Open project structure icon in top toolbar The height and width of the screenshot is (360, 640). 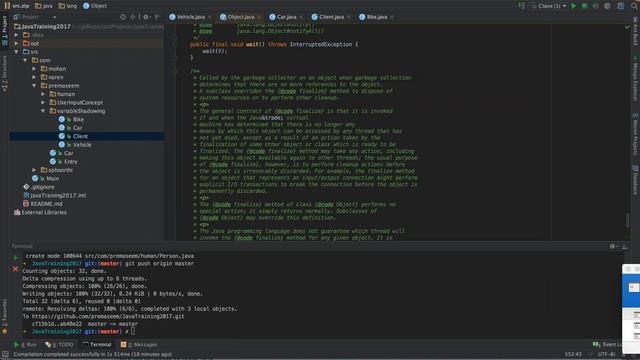[621, 6]
